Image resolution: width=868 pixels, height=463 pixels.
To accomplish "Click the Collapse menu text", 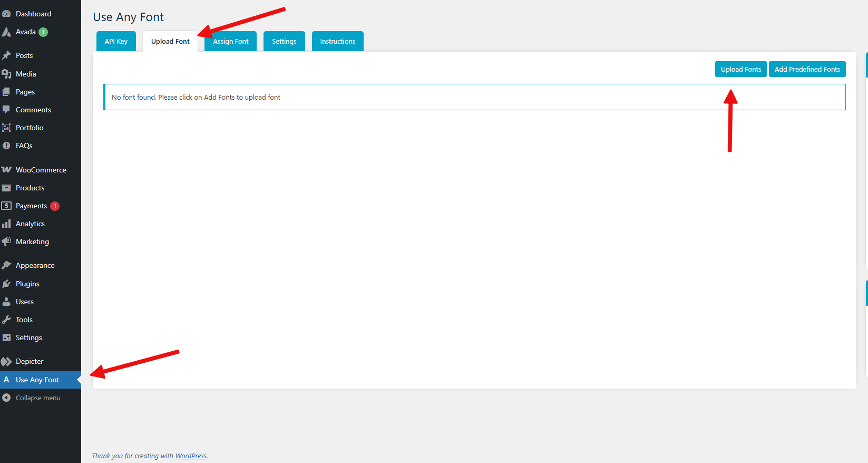I will point(38,398).
